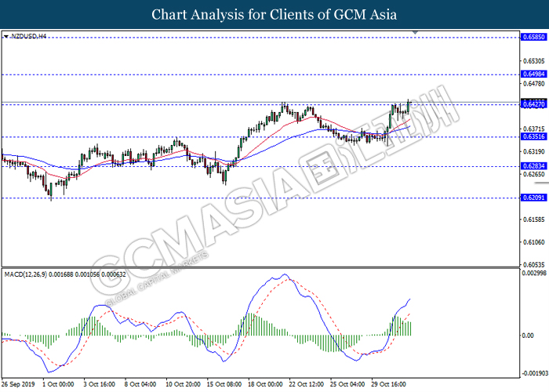
Task: Click the 0.00 MACD zero level value
Action: point(528,336)
